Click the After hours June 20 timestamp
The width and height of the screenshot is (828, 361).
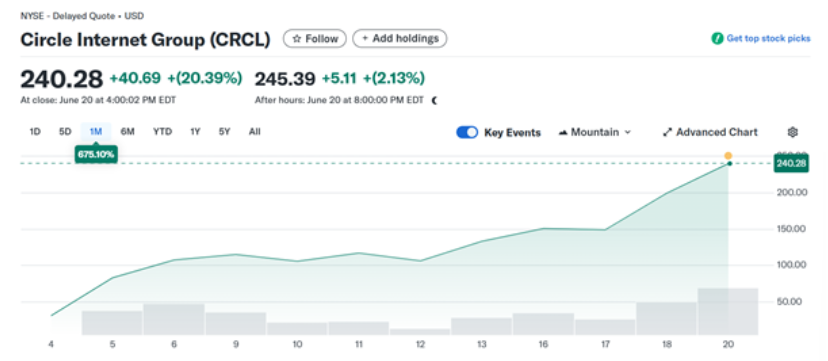coord(340,100)
